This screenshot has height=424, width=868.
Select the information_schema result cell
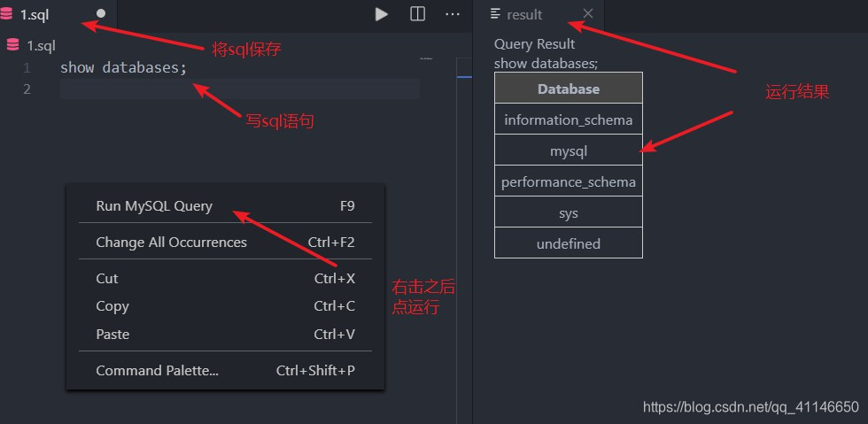[569, 119]
